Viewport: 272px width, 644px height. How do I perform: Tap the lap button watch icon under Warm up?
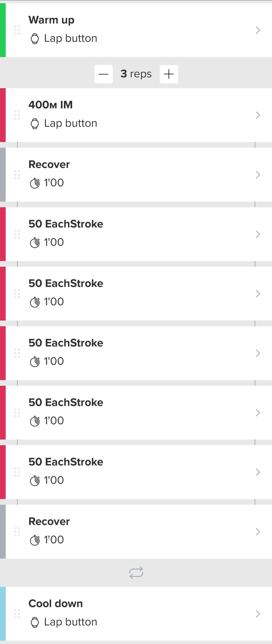(35, 39)
